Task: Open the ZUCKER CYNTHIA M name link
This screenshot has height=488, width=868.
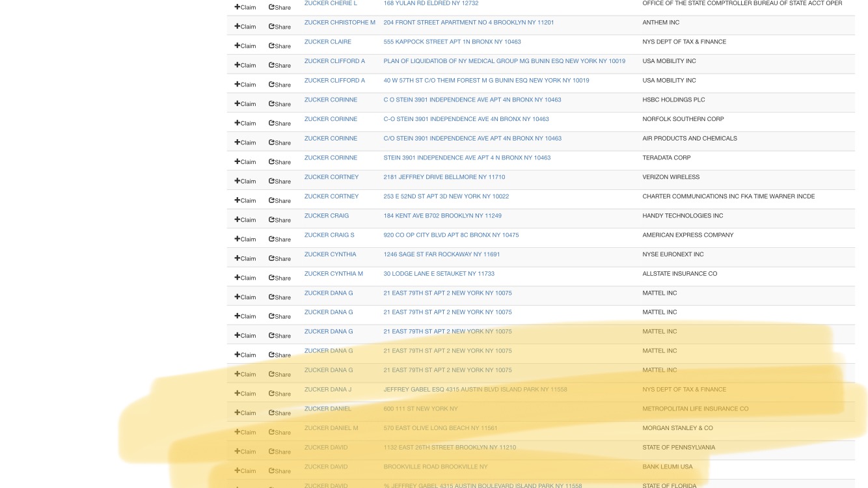Action: tap(334, 274)
